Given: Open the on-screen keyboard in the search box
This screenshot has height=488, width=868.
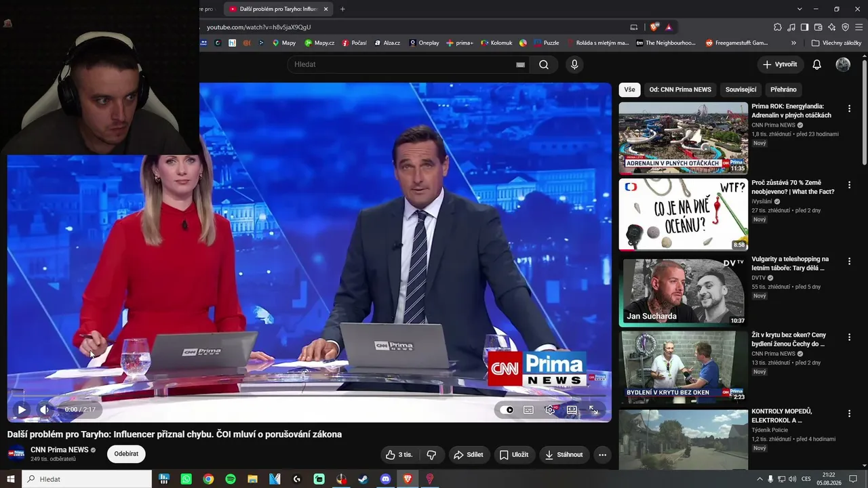Looking at the screenshot, I should point(520,64).
